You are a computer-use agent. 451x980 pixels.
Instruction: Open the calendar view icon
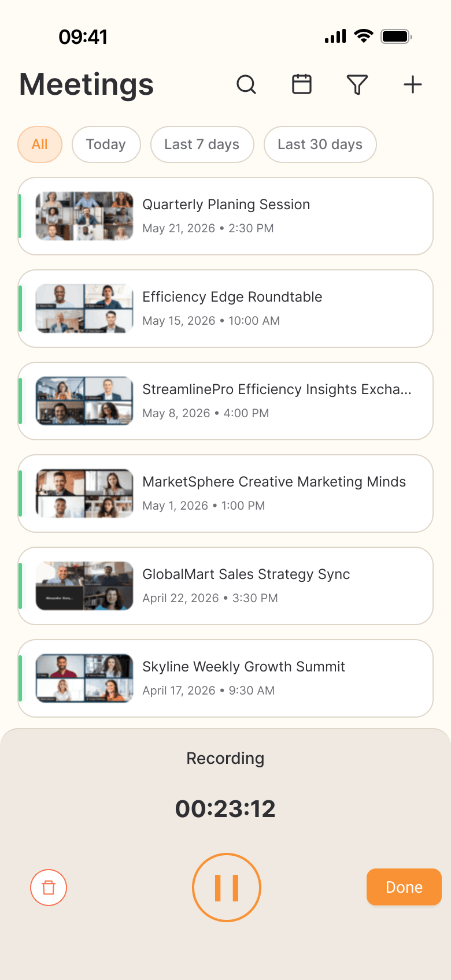302,84
